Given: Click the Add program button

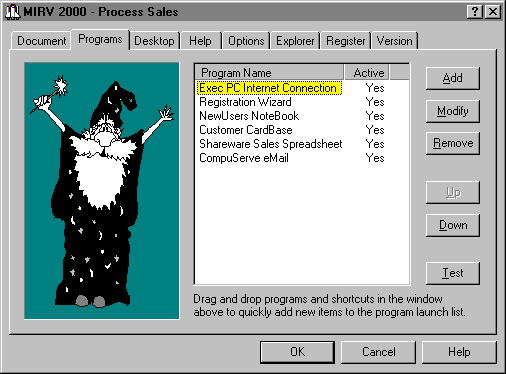Looking at the screenshot, I should click(x=453, y=78).
